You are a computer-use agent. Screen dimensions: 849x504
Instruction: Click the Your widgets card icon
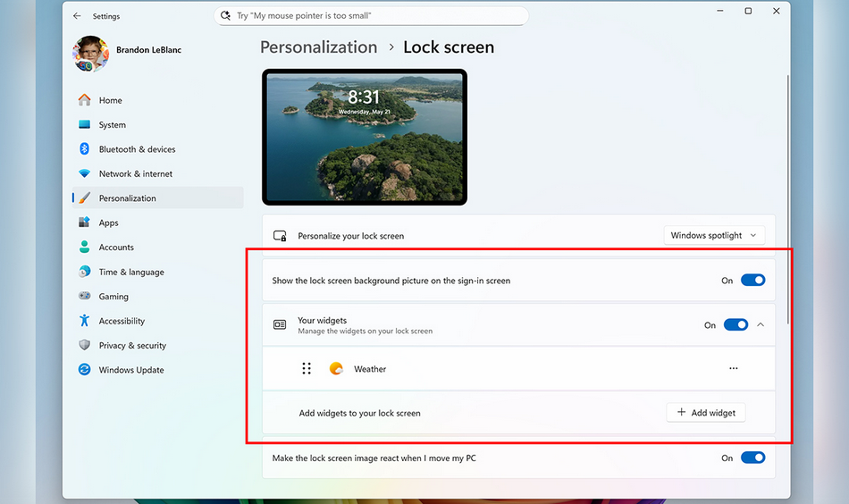pos(280,324)
